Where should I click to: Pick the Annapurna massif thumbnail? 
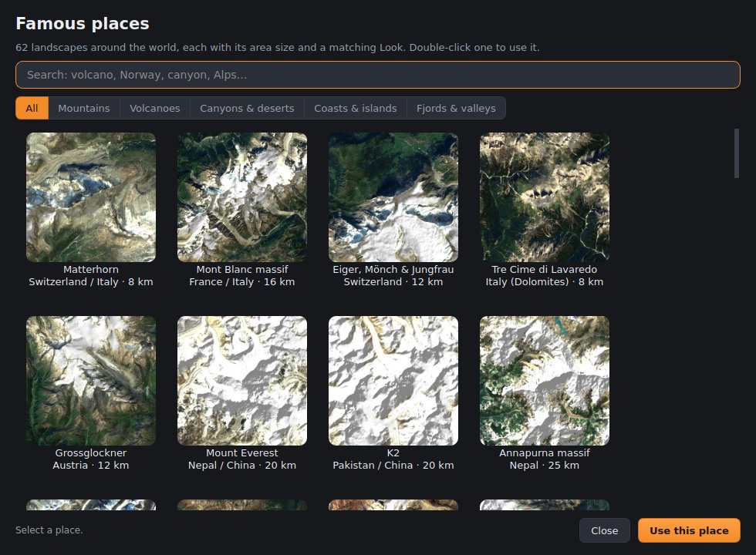tap(545, 381)
